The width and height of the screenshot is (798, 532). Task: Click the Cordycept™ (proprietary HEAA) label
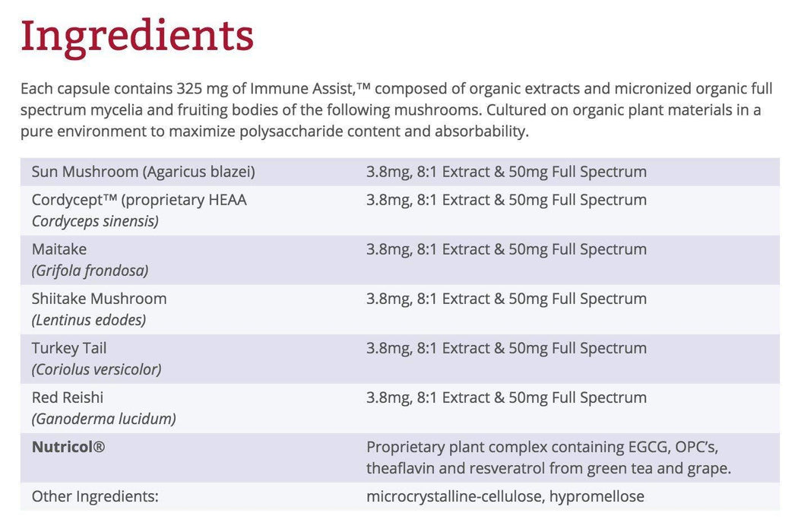coord(139,200)
